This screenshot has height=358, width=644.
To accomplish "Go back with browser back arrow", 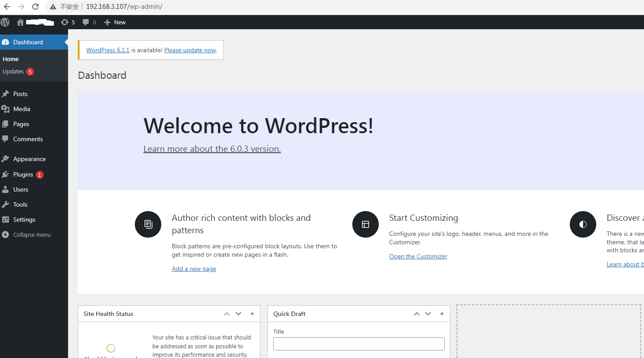I will 7,7.
